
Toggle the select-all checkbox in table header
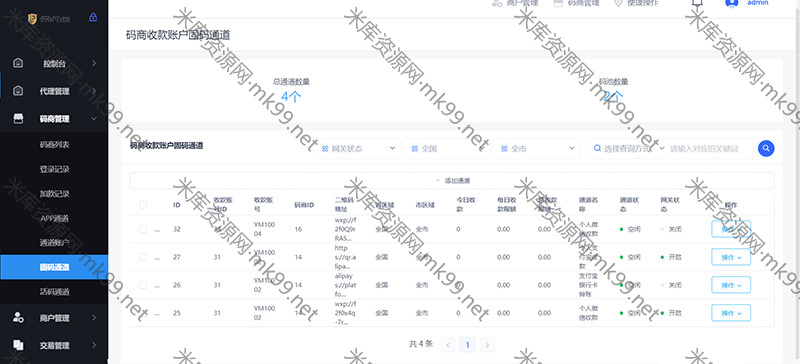(x=143, y=205)
